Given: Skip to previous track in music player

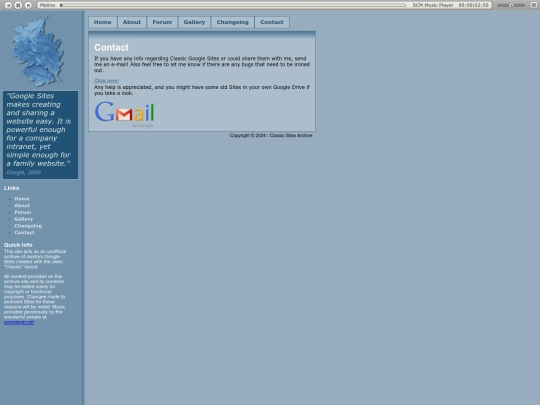Looking at the screenshot, I should (8, 5).
